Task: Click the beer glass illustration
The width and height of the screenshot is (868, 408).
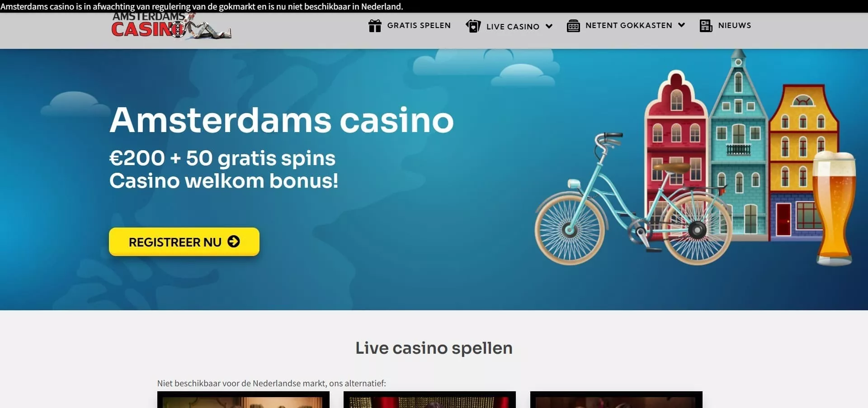Action: pyautogui.click(x=834, y=208)
